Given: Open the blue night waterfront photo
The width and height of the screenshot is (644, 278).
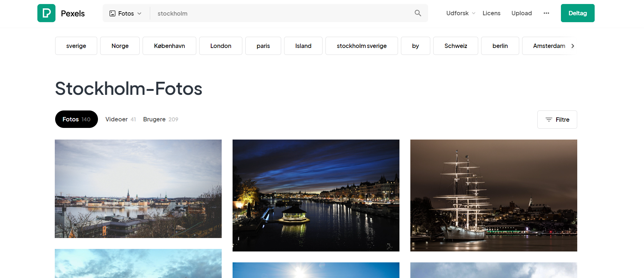Looking at the screenshot, I should [x=316, y=195].
